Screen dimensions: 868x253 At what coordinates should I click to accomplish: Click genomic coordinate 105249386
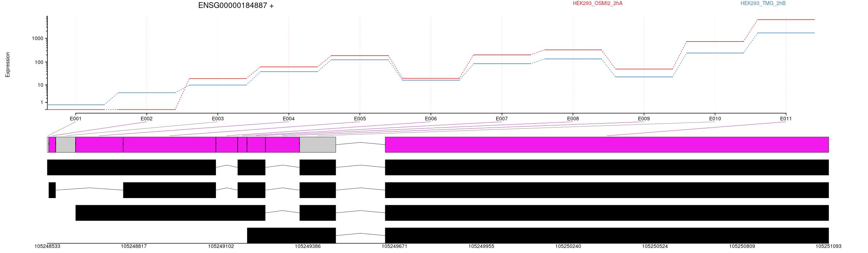pyautogui.click(x=308, y=246)
